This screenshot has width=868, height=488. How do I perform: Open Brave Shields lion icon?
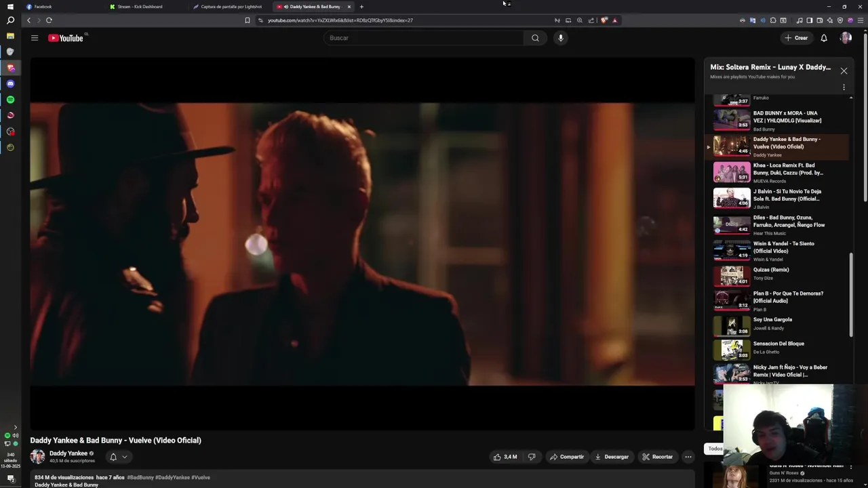pos(604,20)
